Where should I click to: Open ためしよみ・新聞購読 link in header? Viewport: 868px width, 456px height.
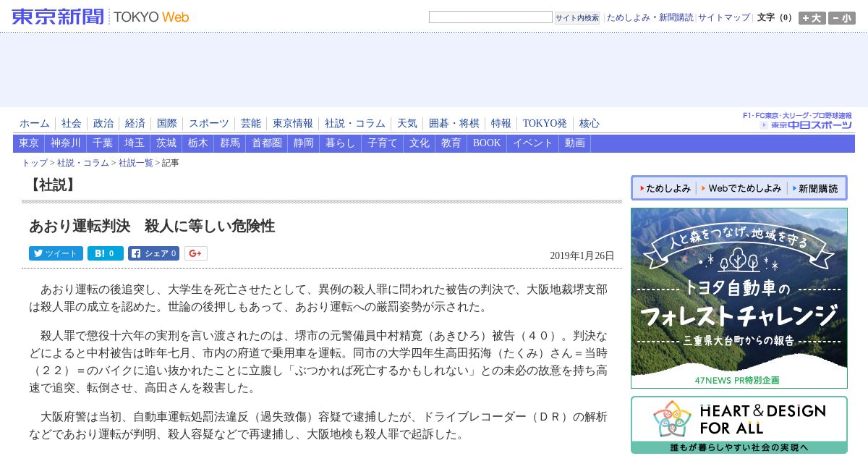pyautogui.click(x=650, y=17)
